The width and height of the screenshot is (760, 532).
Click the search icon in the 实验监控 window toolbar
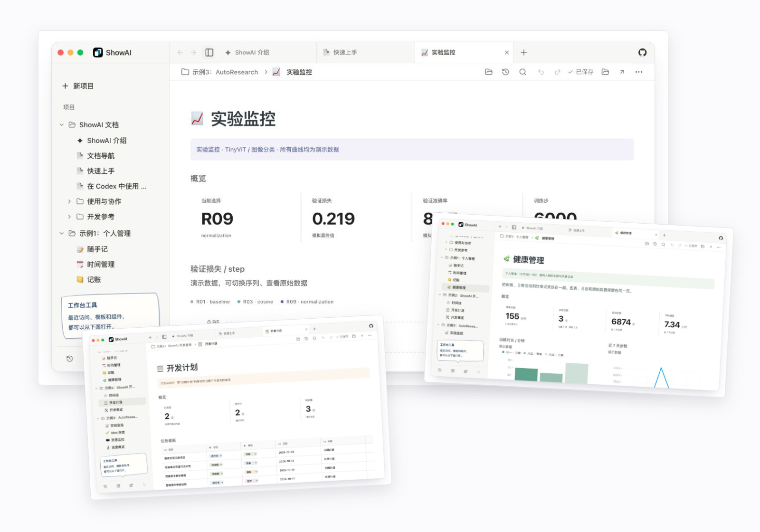522,72
